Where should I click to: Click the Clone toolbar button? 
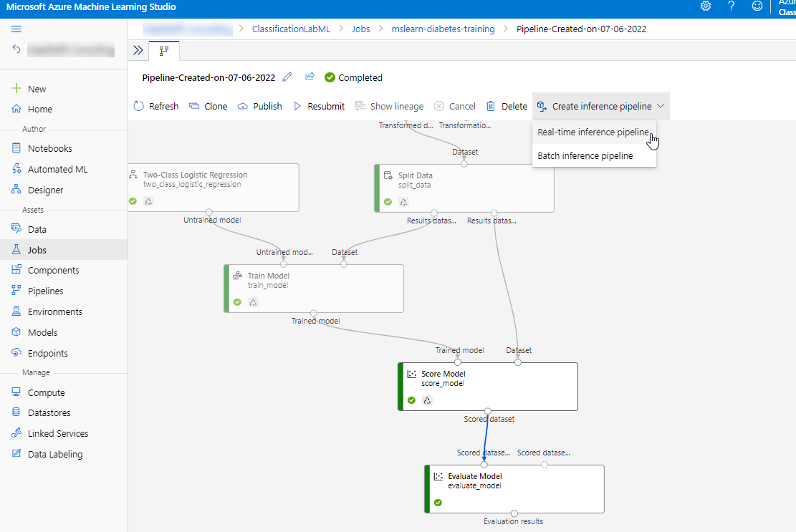coord(208,106)
